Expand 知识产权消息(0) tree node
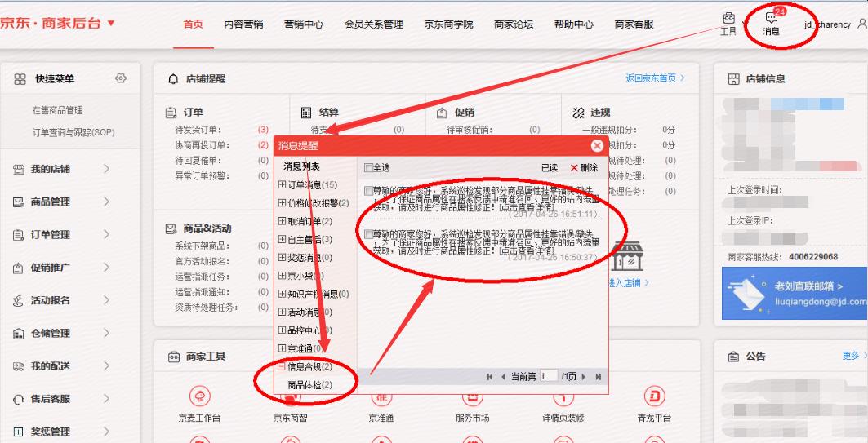Image resolution: width=868 pixels, height=443 pixels. click(283, 294)
